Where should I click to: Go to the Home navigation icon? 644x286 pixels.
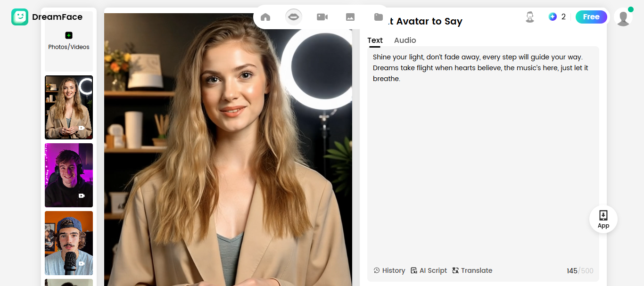(265, 17)
